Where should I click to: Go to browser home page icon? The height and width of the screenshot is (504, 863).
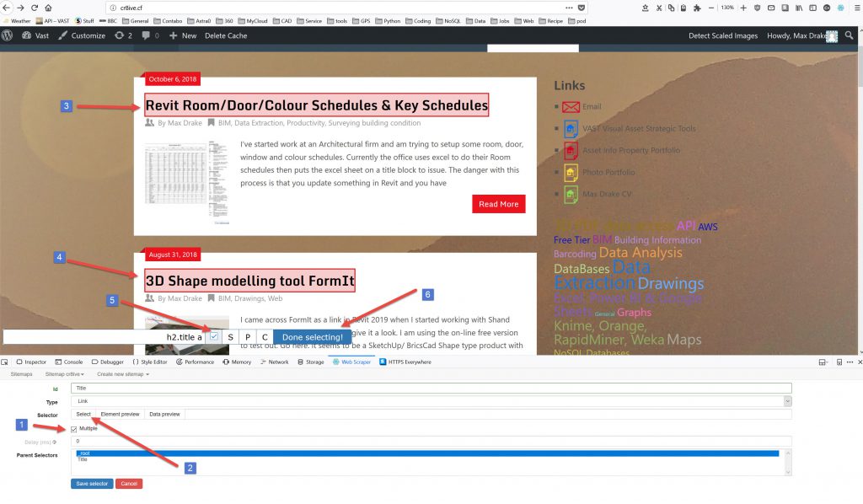[49, 8]
